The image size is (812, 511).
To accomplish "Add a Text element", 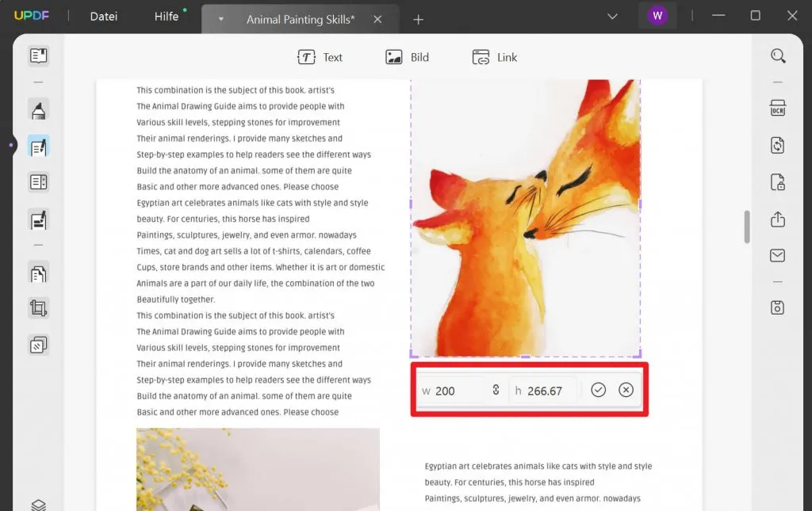I will tap(320, 57).
